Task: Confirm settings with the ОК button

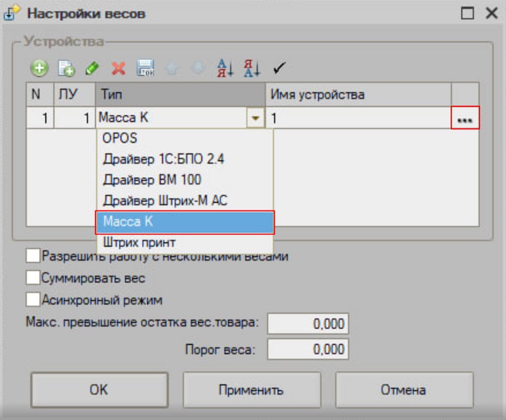Action: point(100,390)
